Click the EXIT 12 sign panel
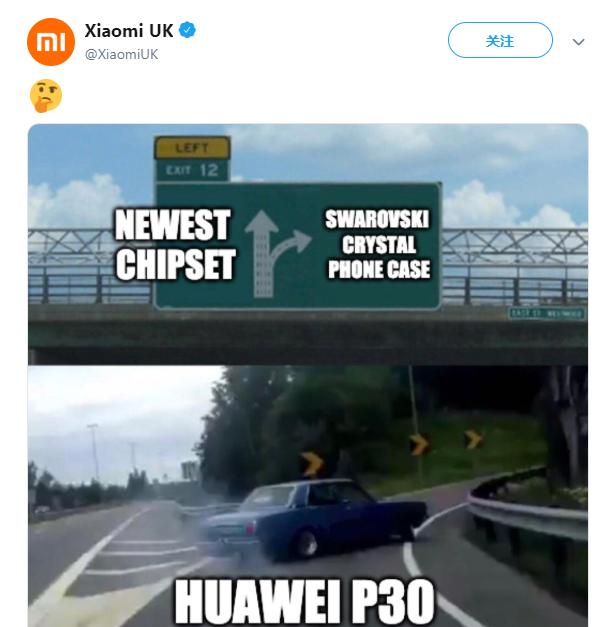 tap(192, 171)
